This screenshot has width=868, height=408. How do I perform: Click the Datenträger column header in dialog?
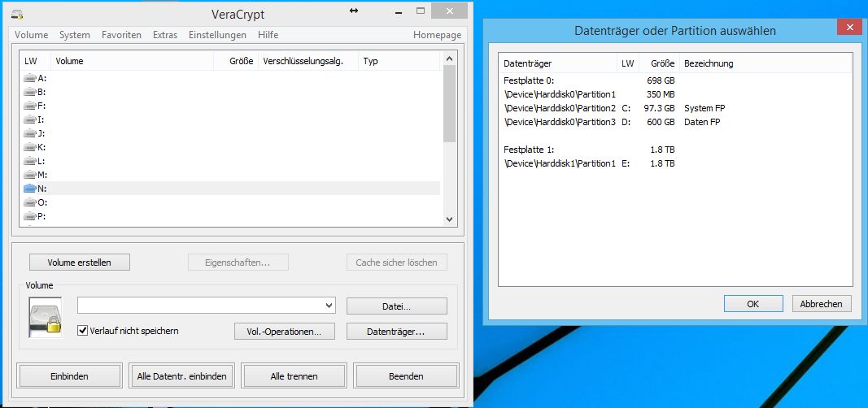coord(558,63)
